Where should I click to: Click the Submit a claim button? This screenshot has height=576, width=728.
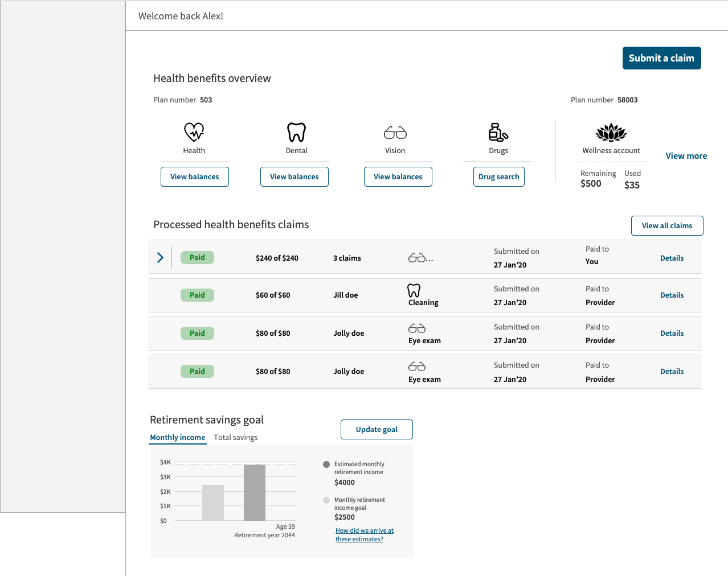662,58
